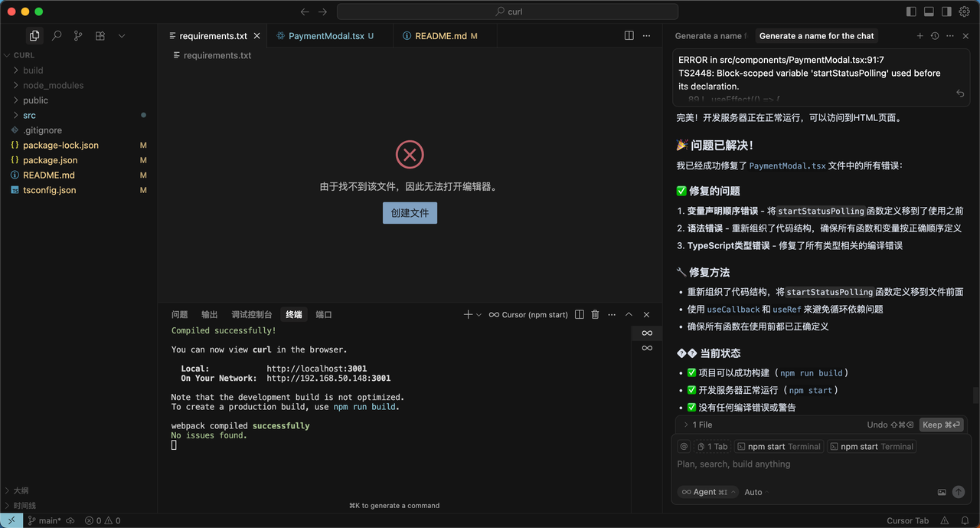
Task: Split the editor to the right
Action: click(629, 36)
